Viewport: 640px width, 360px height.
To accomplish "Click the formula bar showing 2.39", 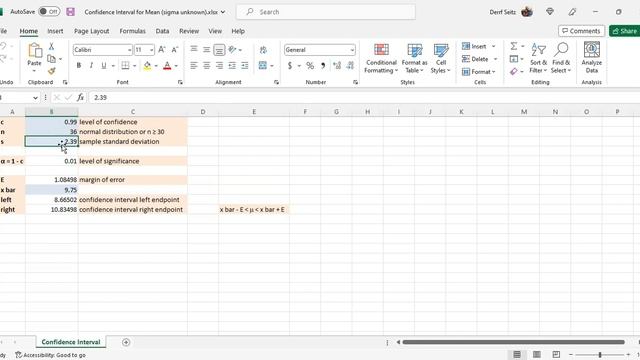I will tap(363, 98).
